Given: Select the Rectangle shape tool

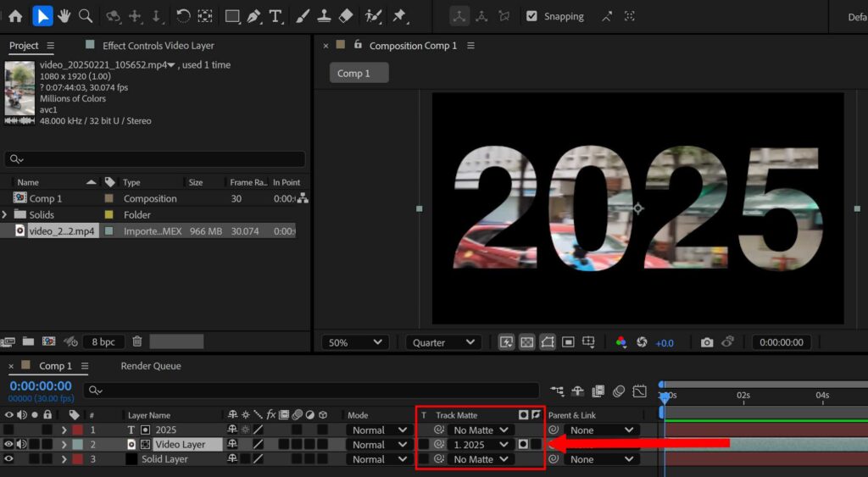Looking at the screenshot, I should [x=232, y=16].
